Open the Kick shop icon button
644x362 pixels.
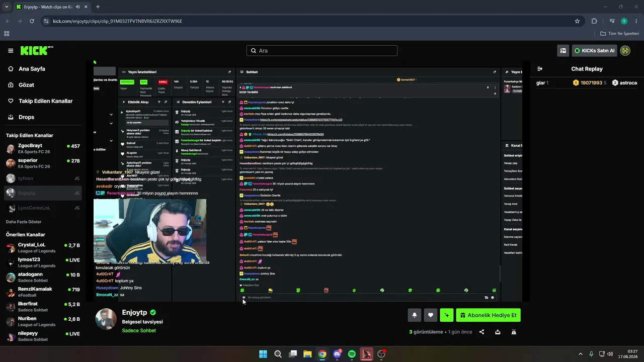[563, 51]
